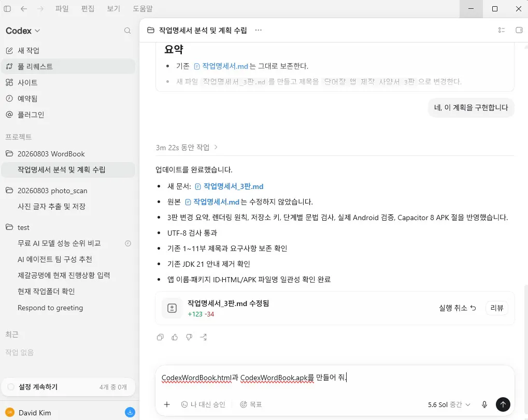Viewport: 528px width, 420px height.
Task: Click the +123 additions count
Action: pyautogui.click(x=195, y=314)
